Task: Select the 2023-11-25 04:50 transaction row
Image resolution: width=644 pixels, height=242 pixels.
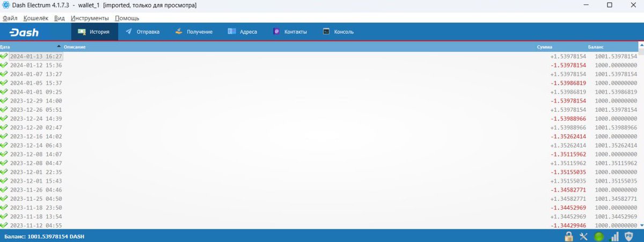Action: coord(319,199)
